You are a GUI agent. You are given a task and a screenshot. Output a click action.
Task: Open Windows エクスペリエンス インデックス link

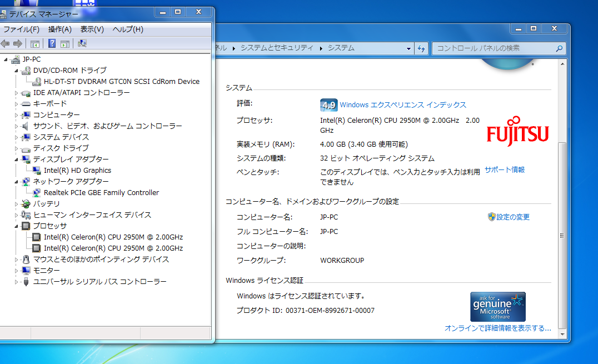coord(403,105)
